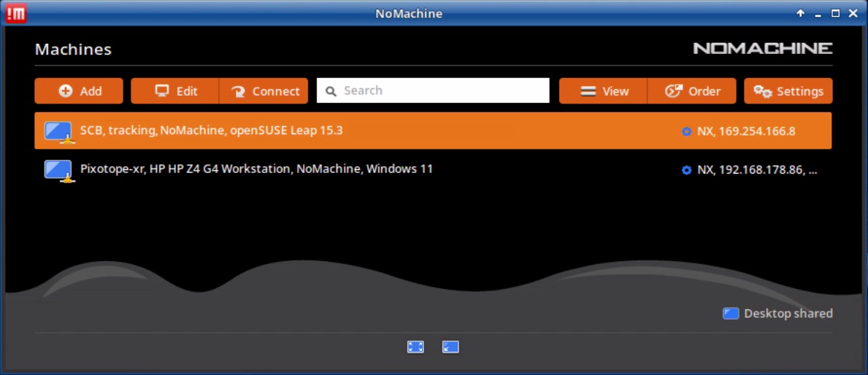Image resolution: width=868 pixels, height=375 pixels.
Task: Click the bottom window resize icon
Action: [450, 347]
